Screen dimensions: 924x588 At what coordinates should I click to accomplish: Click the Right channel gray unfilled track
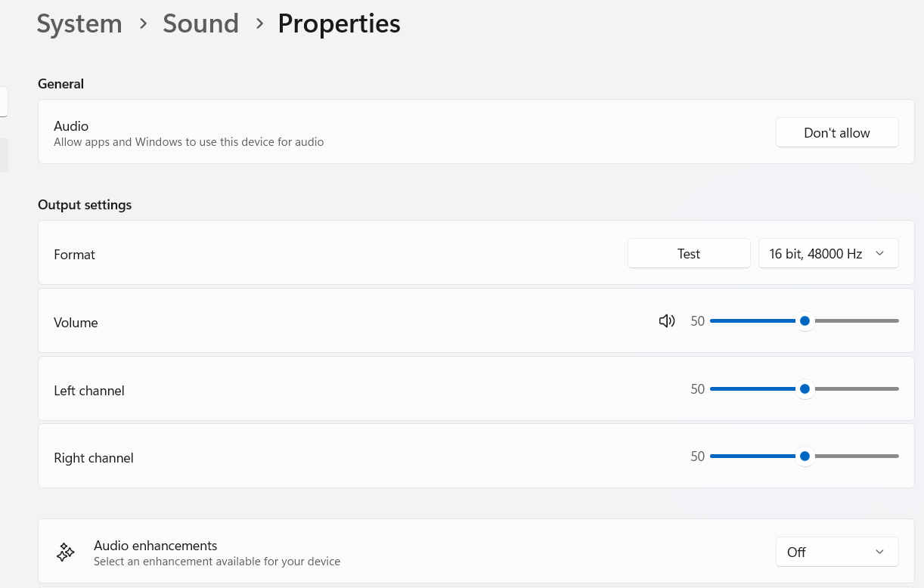pyautogui.click(x=856, y=456)
